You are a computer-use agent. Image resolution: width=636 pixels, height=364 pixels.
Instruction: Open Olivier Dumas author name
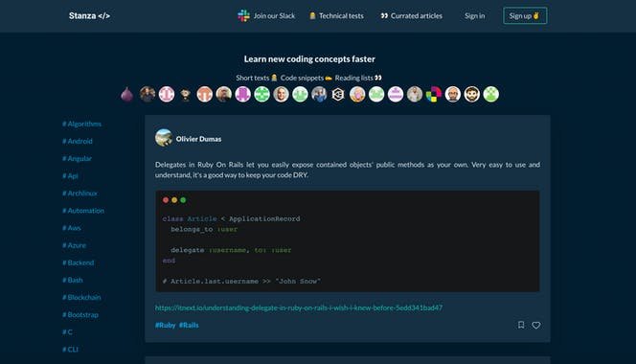click(x=198, y=139)
